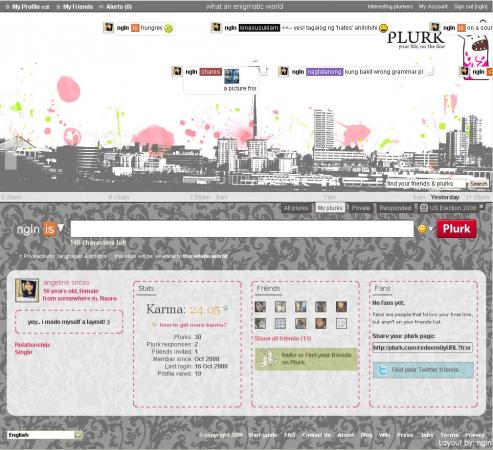
Task: Go to My Account
Action: [x=433, y=6]
